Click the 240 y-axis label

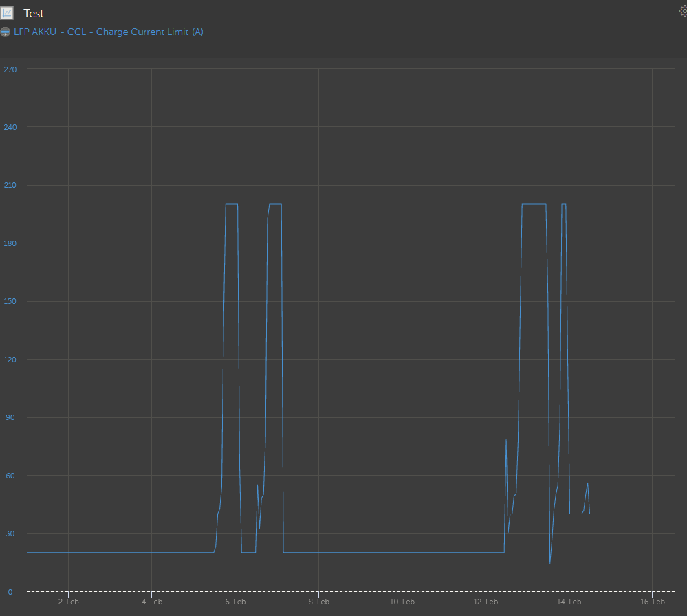coord(10,127)
